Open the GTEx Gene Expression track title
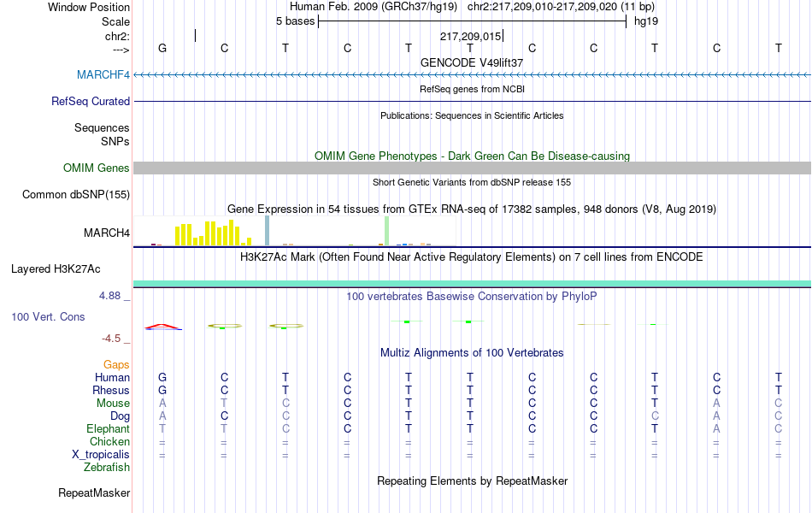The width and height of the screenshot is (812, 513). (472, 209)
